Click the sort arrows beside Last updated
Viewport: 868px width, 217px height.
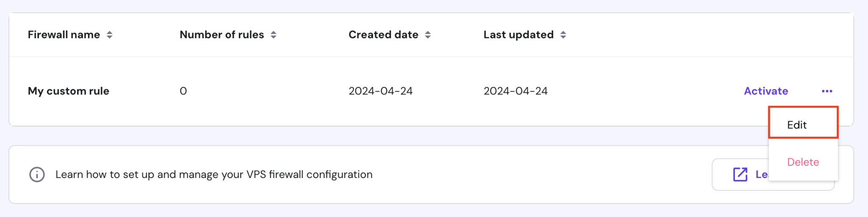[x=563, y=35]
